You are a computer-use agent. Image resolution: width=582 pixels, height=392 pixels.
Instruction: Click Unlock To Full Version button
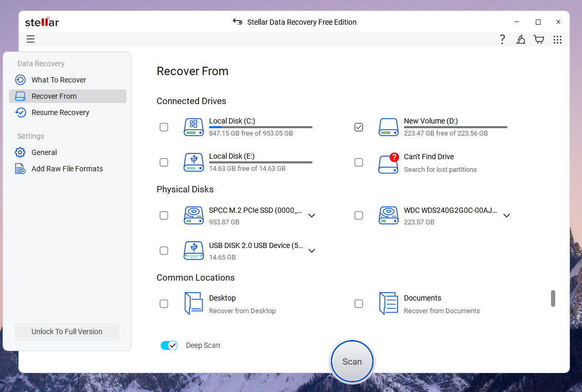[67, 332]
